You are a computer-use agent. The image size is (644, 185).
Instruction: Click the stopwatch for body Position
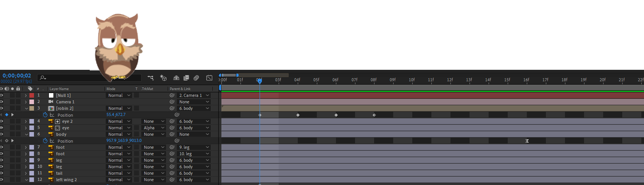tap(45, 141)
